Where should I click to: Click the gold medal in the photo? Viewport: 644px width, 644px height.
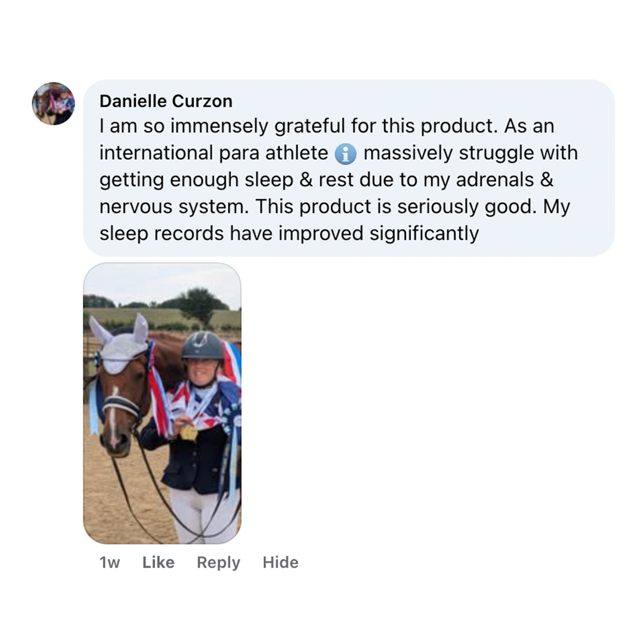tap(188, 432)
